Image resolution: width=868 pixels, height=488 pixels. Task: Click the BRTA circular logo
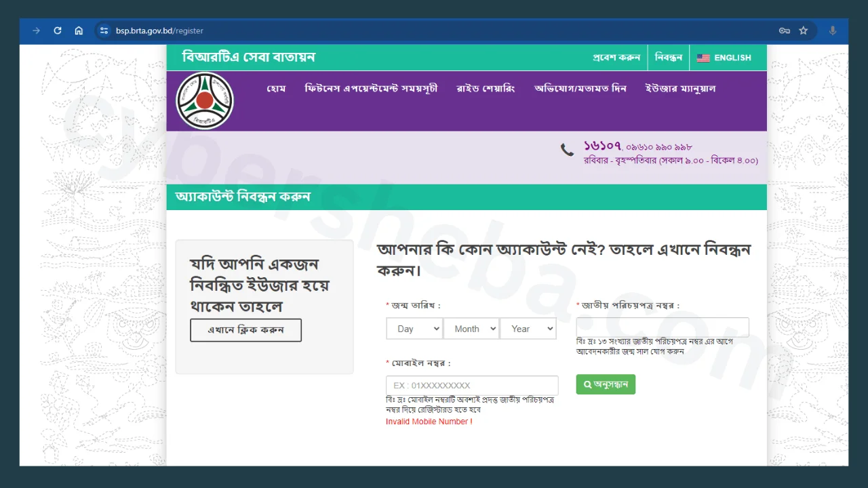coord(205,100)
